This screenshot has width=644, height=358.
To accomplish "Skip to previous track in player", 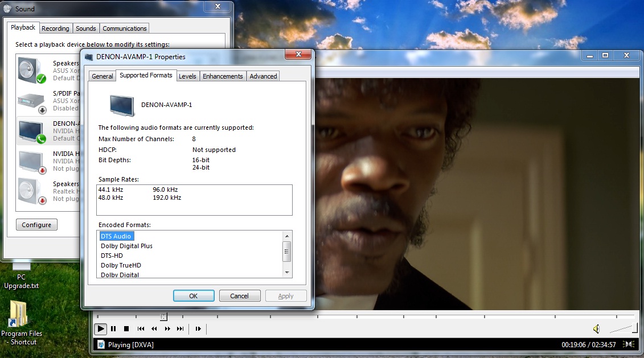I will (141, 329).
